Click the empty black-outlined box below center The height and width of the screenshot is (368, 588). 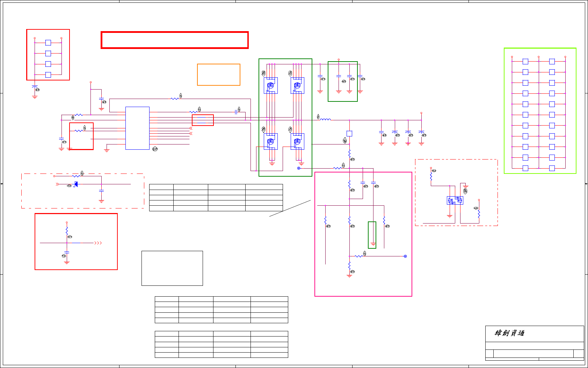point(172,268)
